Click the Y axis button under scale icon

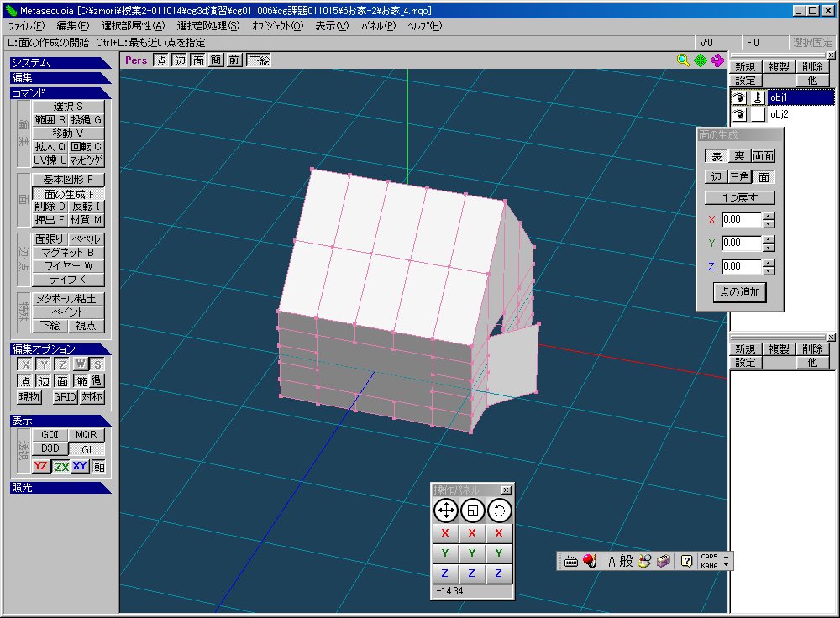coord(472,553)
